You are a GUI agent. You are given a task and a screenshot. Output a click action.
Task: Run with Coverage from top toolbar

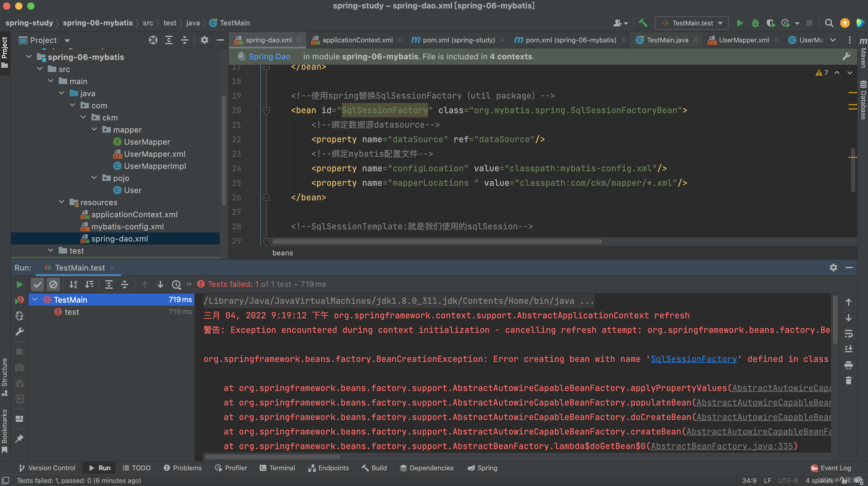pyautogui.click(x=771, y=23)
